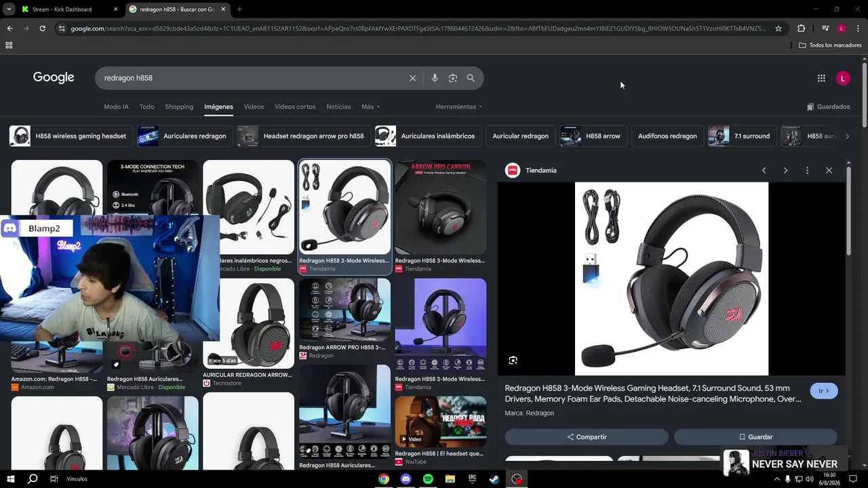Open more options in the image preview panel
The height and width of the screenshot is (488, 868).
click(807, 170)
